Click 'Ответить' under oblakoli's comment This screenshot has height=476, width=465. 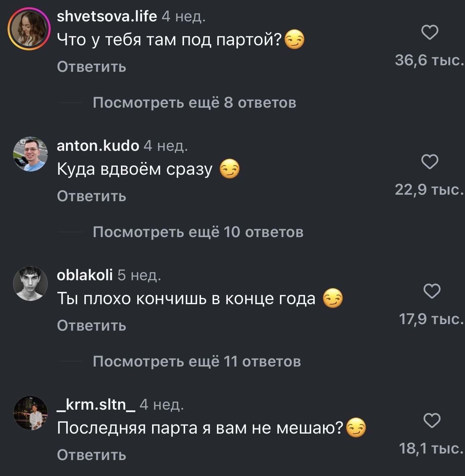point(92,326)
